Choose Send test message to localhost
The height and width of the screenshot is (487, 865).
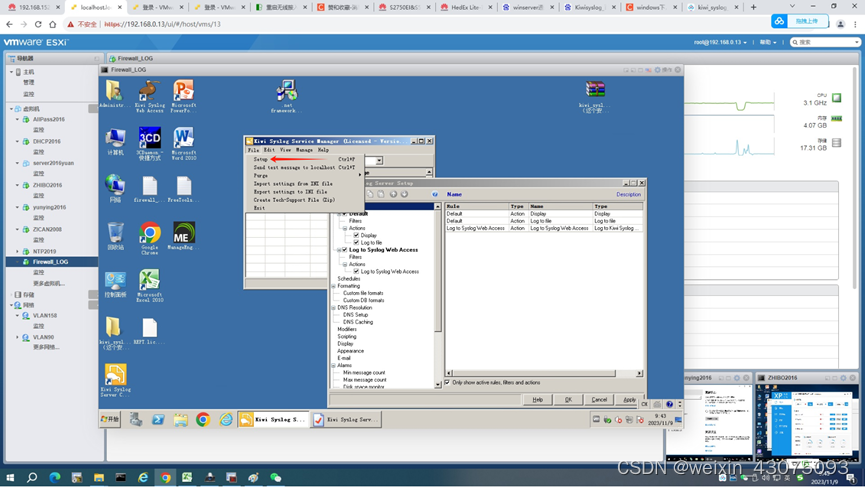304,167
